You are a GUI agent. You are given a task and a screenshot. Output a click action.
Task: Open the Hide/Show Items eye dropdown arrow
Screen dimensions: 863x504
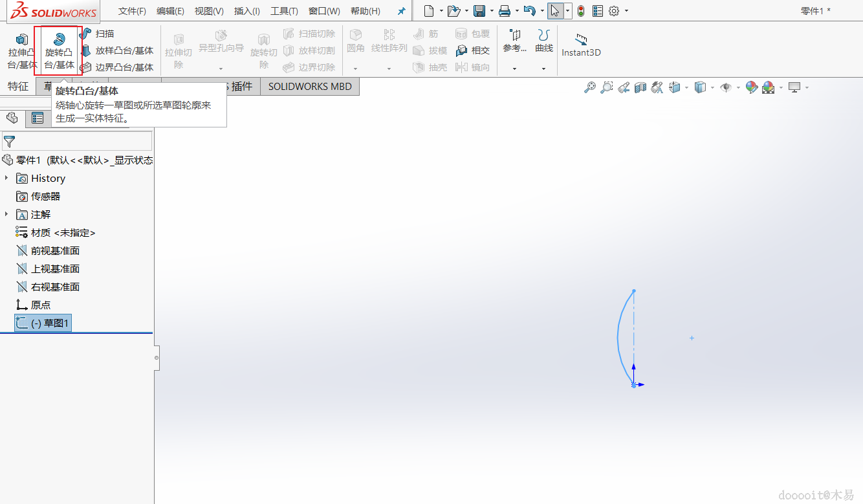(x=738, y=88)
